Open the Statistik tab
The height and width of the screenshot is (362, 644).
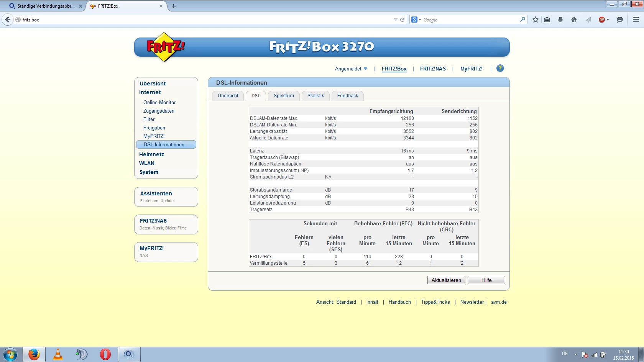point(316,96)
